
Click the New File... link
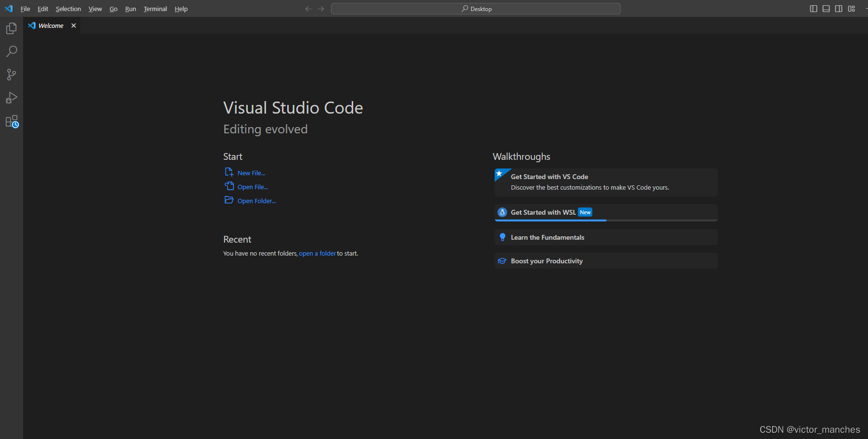point(251,173)
